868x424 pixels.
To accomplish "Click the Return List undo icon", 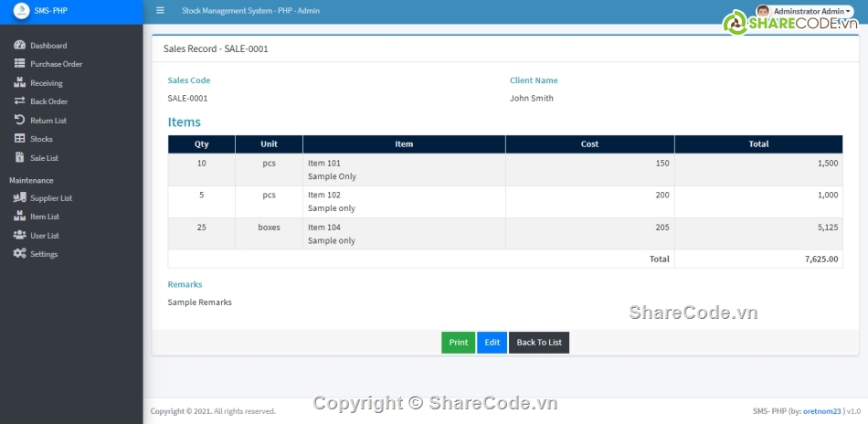I will (x=19, y=120).
